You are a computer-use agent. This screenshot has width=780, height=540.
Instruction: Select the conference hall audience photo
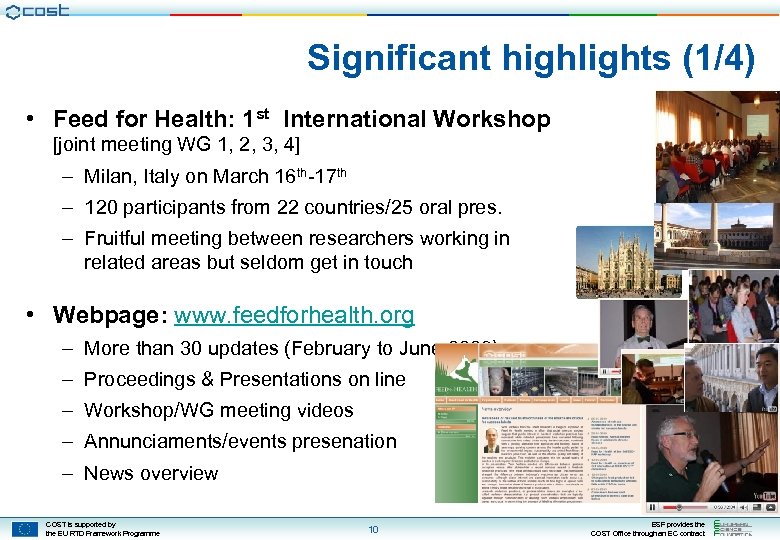718,147
